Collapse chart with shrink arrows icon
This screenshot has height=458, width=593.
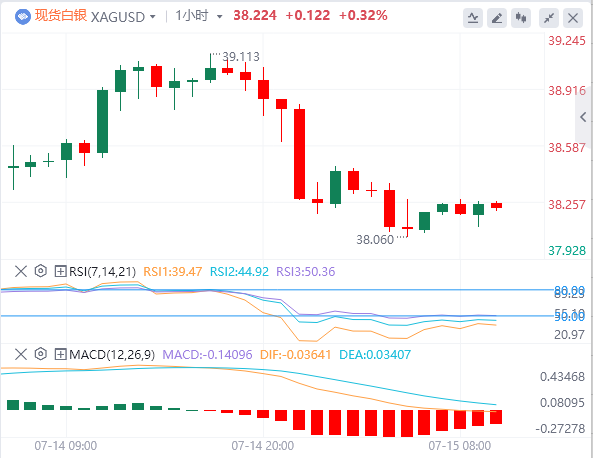(549, 18)
